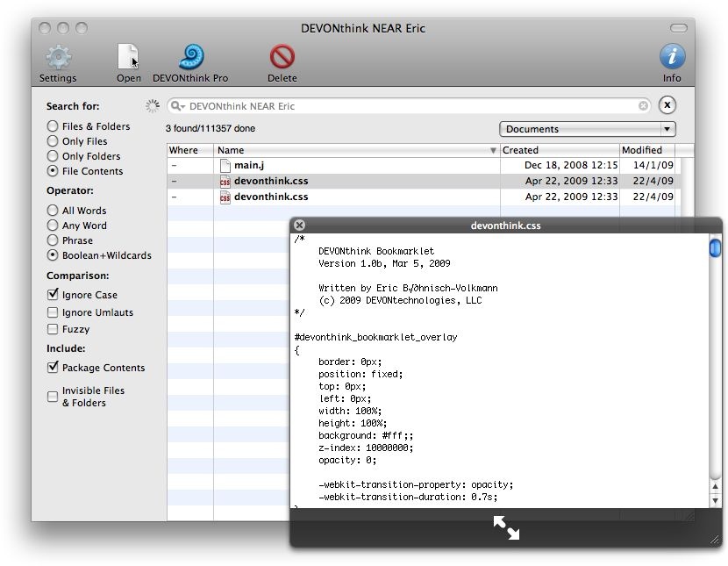
Task: Choose the Phrase operator option
Action: click(x=54, y=240)
